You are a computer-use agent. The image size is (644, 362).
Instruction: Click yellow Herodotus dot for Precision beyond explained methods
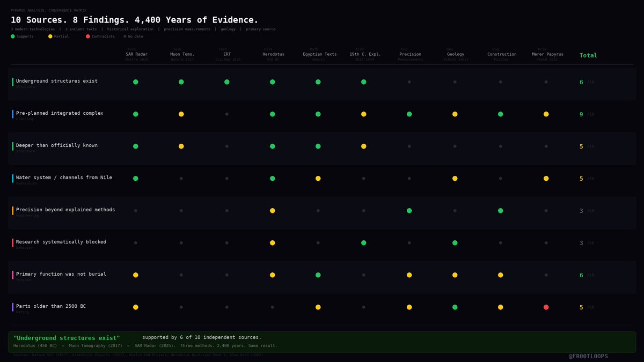[x=273, y=211]
